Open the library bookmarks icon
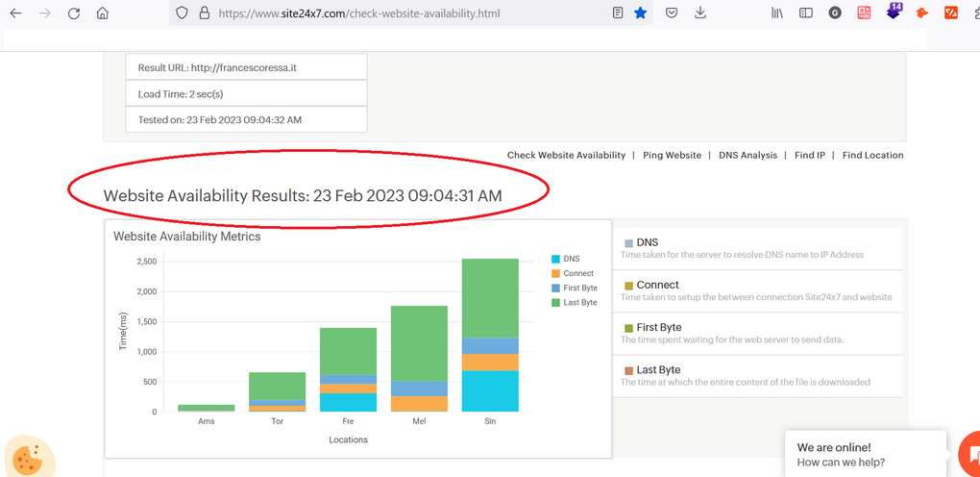 (777, 13)
